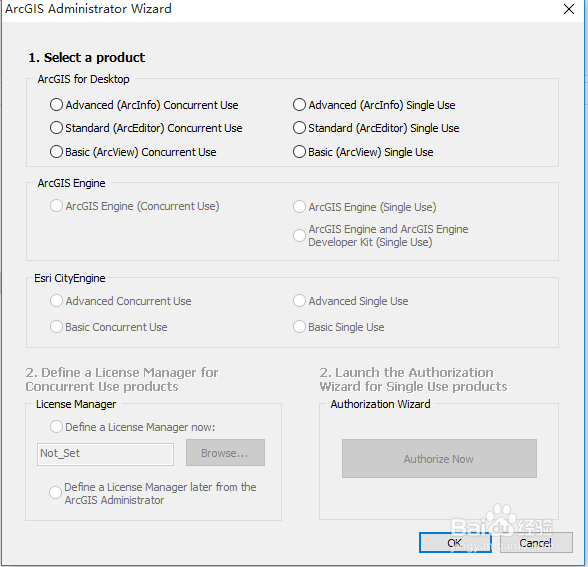Screen dimensions: 588x567
Task: Click the Browse... button
Action: point(225,453)
